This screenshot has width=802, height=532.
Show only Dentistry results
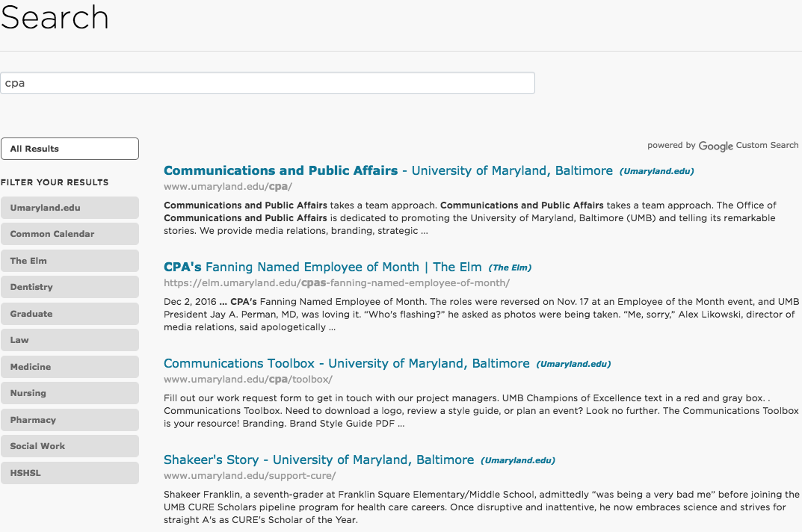[70, 287]
